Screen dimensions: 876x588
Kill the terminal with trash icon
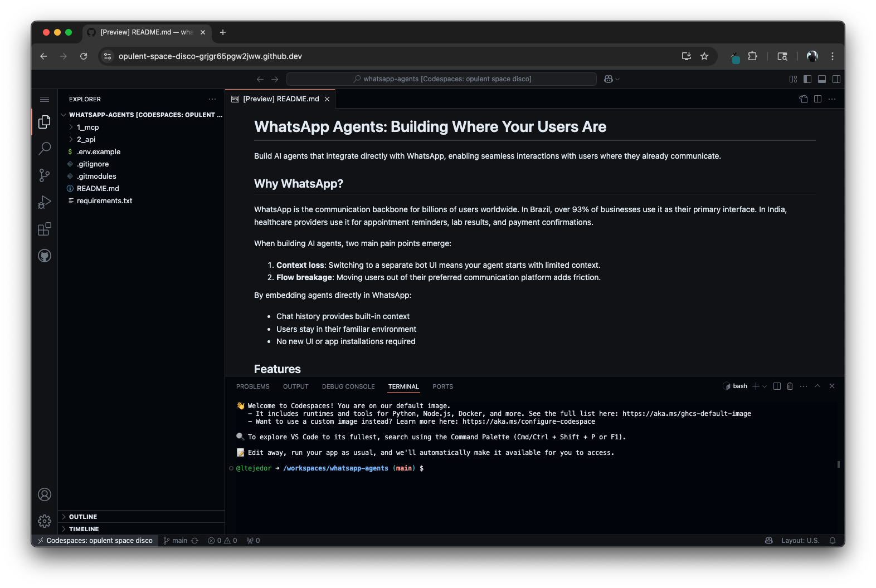790,386
